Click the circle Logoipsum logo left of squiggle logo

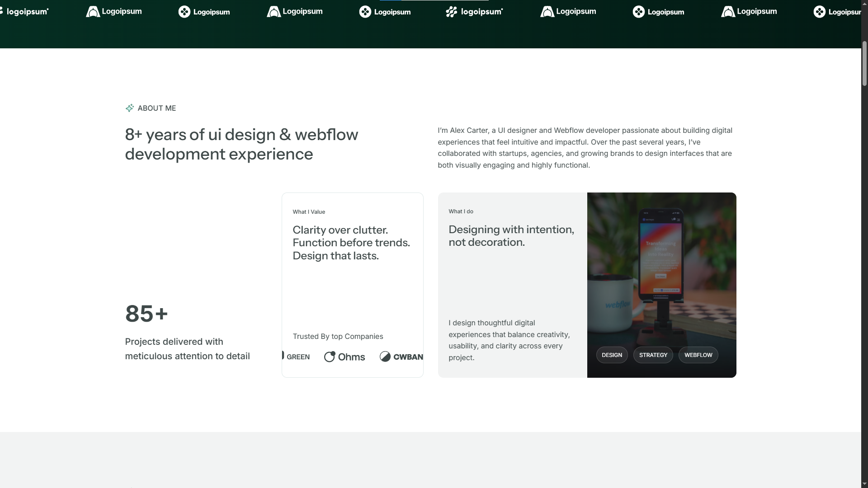coord(385,12)
